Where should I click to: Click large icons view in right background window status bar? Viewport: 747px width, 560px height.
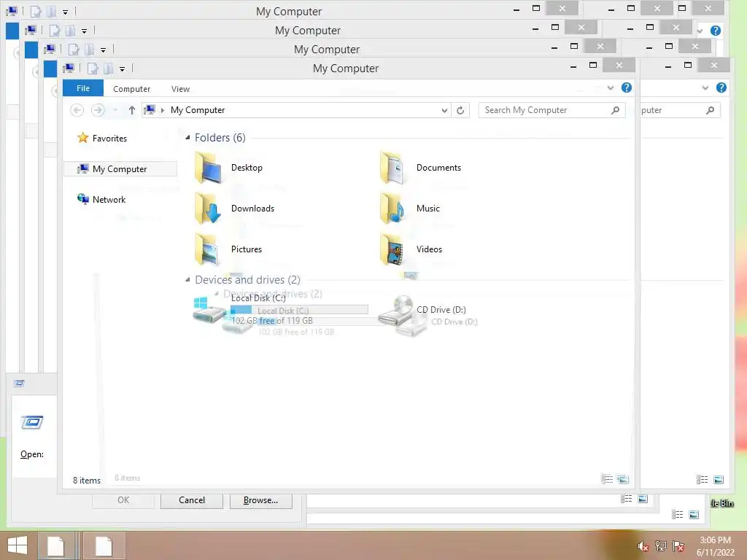pos(719,480)
